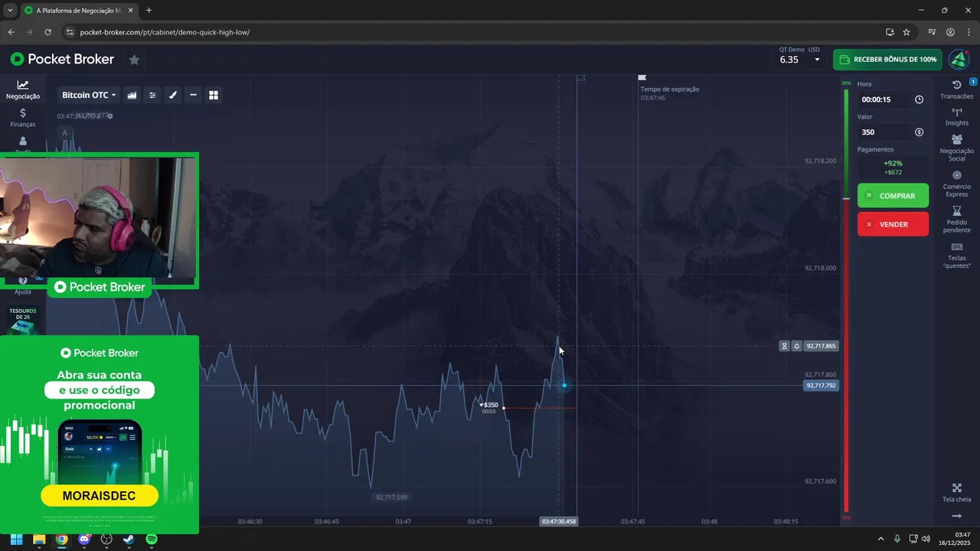Screen dimensions: 980x551
Task: Open the profile avatar menu
Action: 959,60
